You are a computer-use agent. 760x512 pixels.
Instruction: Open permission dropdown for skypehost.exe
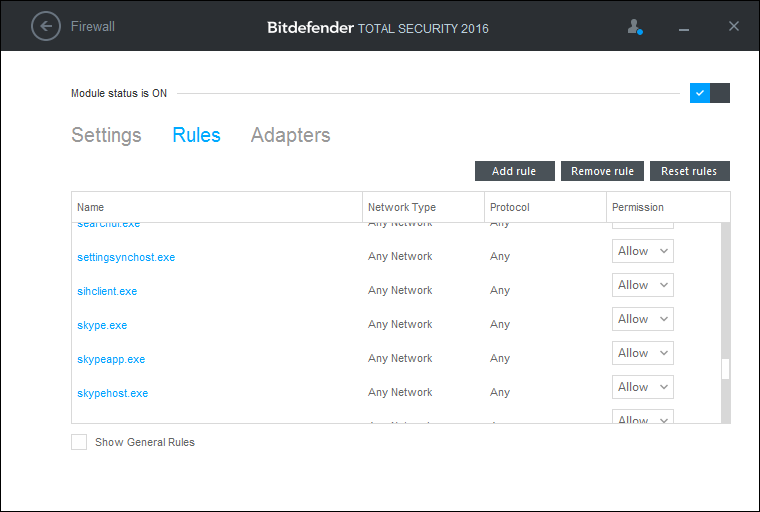pyautogui.click(x=643, y=387)
